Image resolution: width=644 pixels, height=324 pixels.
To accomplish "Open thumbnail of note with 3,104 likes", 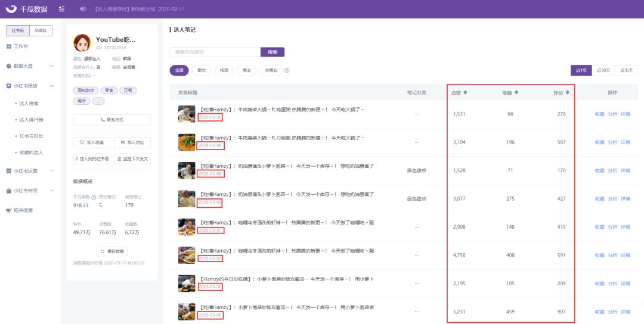I will (187, 142).
